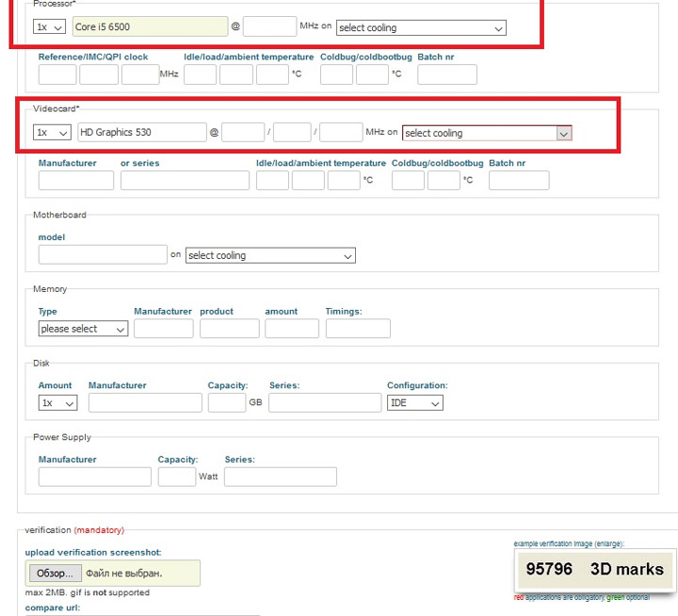Click the second videocard clock field
The image size is (678, 616).
click(x=292, y=133)
